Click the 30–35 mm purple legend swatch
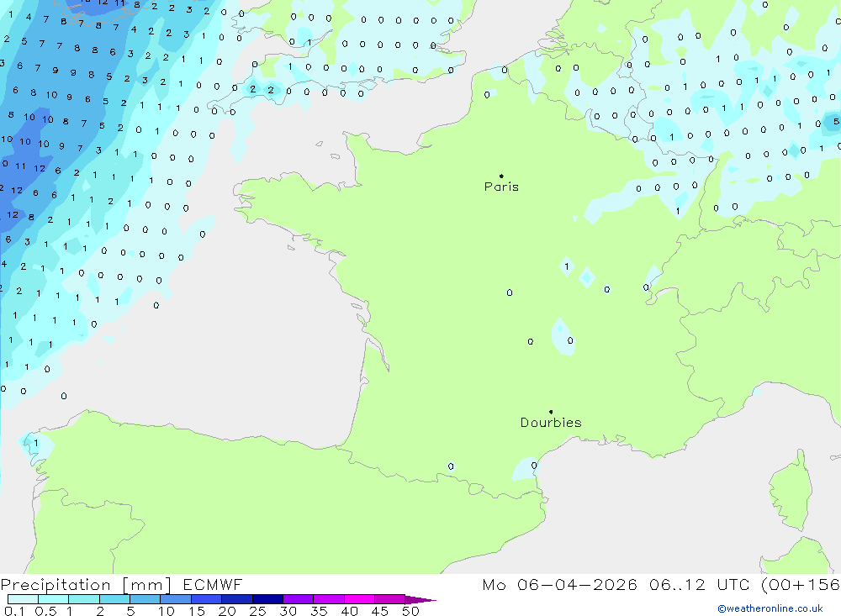 (x=298, y=599)
